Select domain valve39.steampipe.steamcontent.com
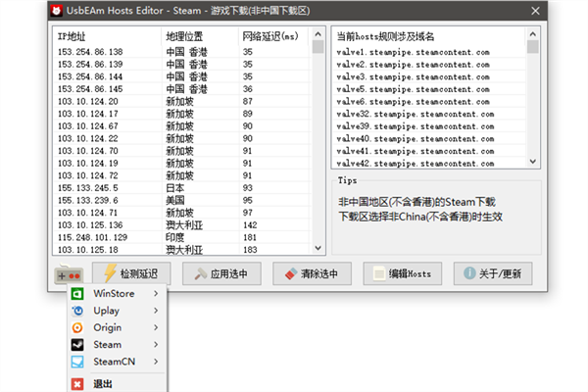The width and height of the screenshot is (588, 392). 429,126
